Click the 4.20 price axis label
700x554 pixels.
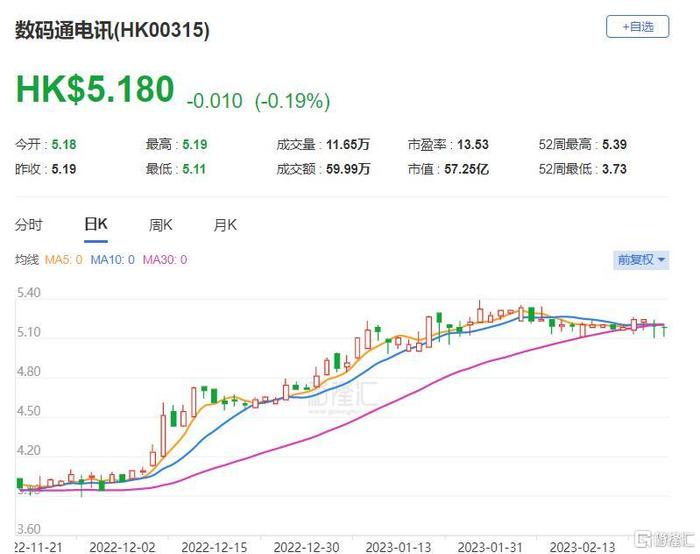[x=29, y=450]
